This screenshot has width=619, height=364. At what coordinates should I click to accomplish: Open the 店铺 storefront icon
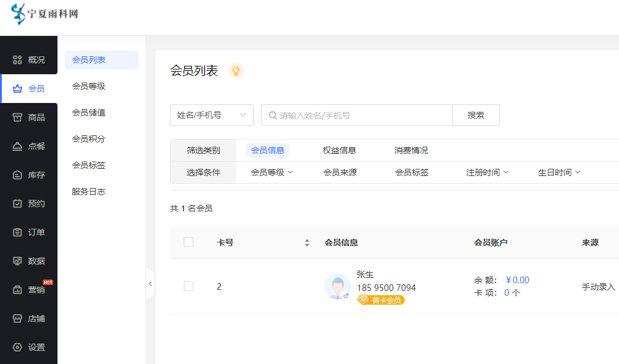(x=17, y=318)
